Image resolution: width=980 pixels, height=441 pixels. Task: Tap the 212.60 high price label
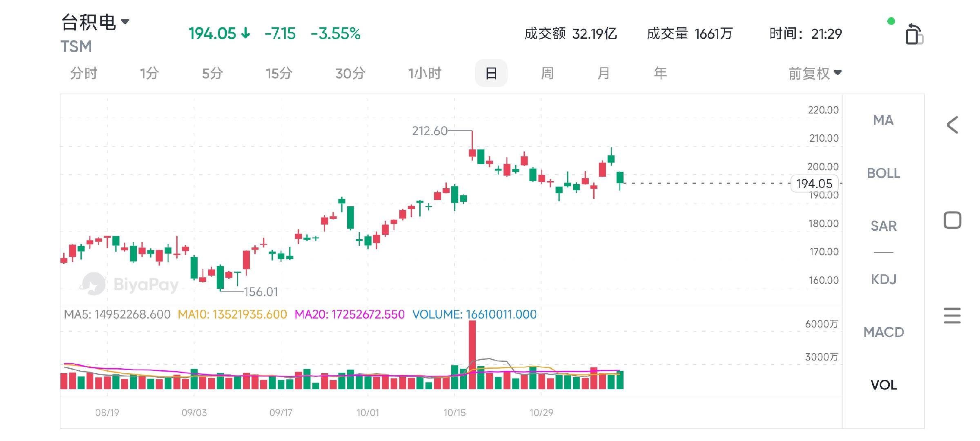pos(430,131)
